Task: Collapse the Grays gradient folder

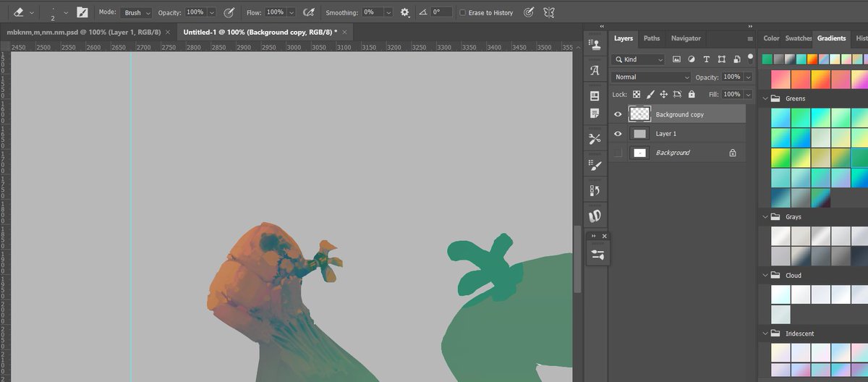Action: click(765, 216)
